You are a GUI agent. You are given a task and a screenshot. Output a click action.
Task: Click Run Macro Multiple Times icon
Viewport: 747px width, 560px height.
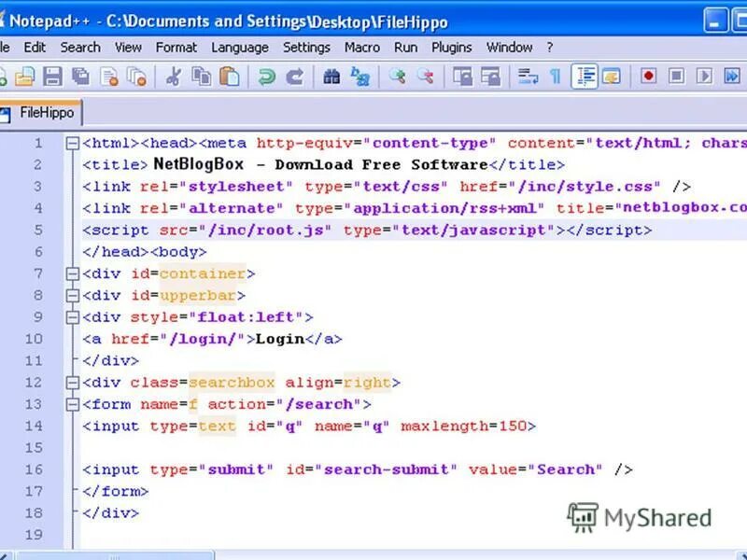coord(732,77)
